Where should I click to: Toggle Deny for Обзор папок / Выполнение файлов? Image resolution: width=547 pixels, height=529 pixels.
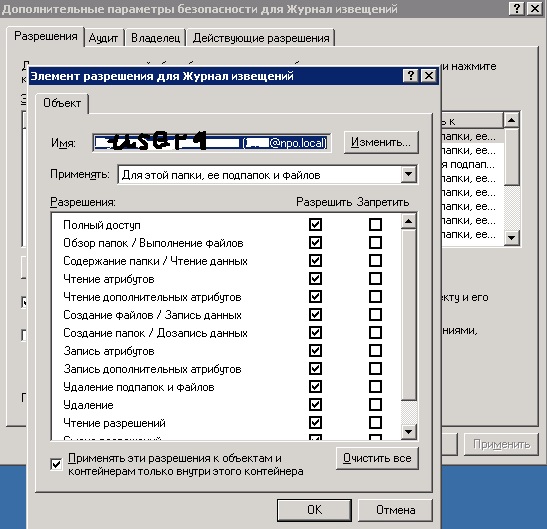(x=375, y=243)
